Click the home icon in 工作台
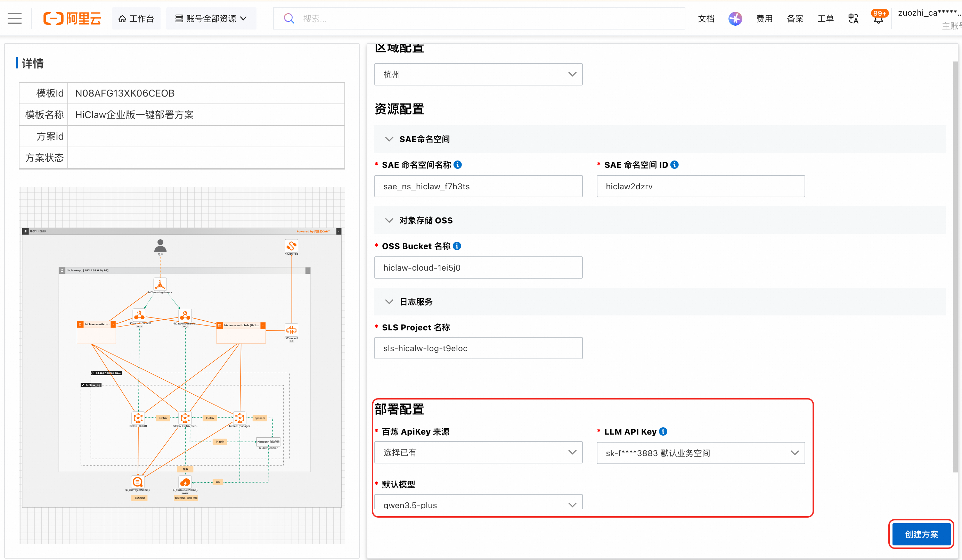This screenshot has width=962, height=560. [122, 19]
